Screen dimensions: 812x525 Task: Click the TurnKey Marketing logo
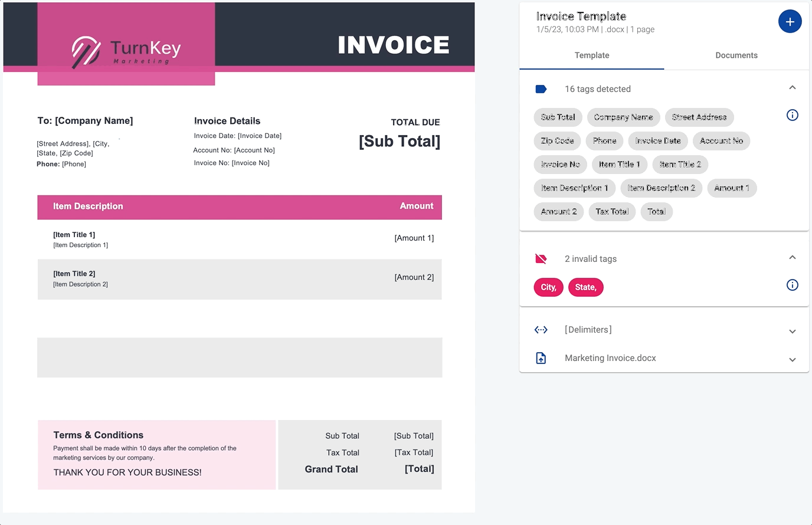coord(126,52)
